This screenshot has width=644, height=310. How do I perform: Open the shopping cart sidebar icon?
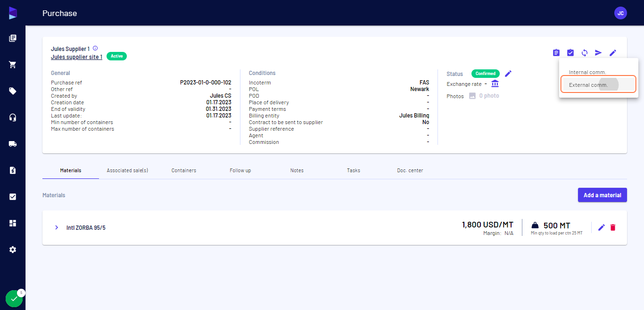point(13,65)
